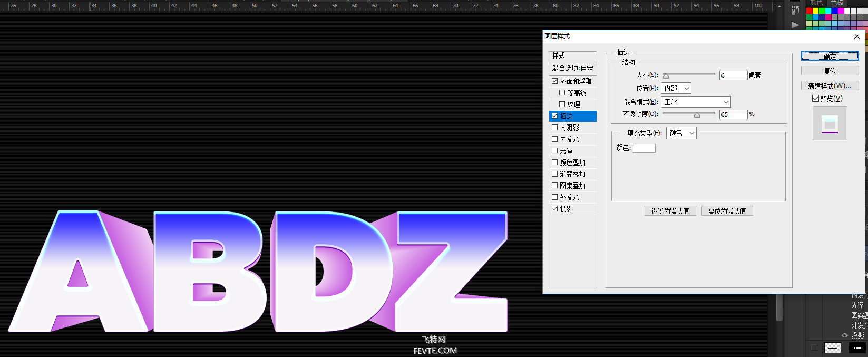Image resolution: width=868 pixels, height=357 pixels.
Task: Click the 不透明度 percent value field
Action: pyautogui.click(x=734, y=114)
